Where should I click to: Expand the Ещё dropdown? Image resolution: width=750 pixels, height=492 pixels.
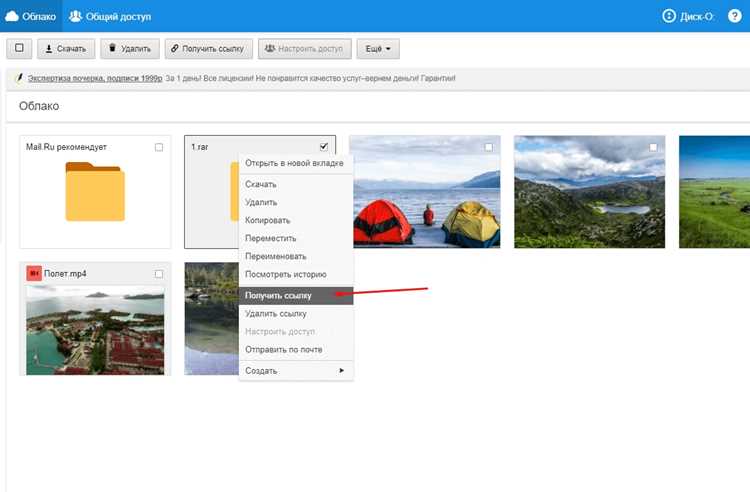[378, 49]
